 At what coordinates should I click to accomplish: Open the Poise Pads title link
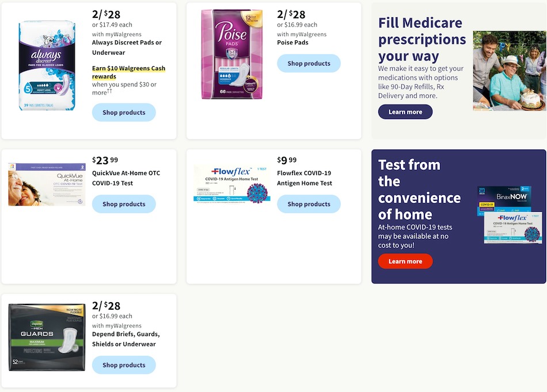293,43
